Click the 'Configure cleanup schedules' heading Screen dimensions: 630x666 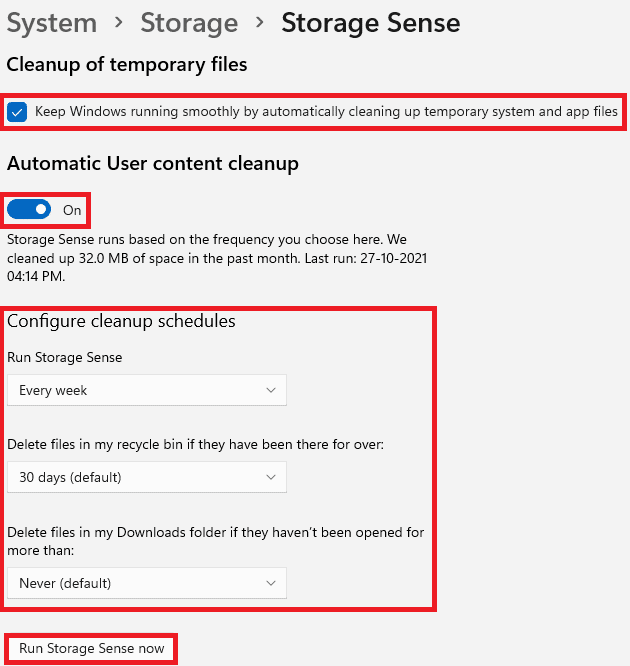(121, 322)
